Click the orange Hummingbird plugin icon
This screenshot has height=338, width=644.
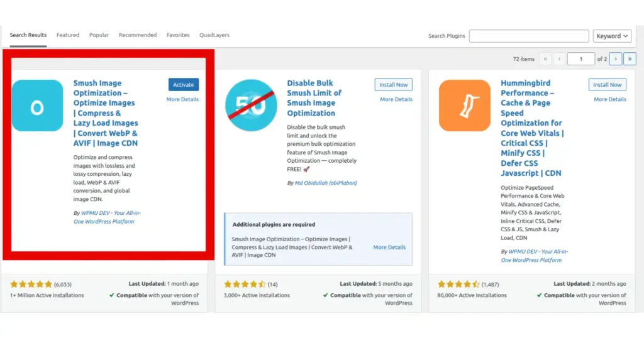click(465, 106)
